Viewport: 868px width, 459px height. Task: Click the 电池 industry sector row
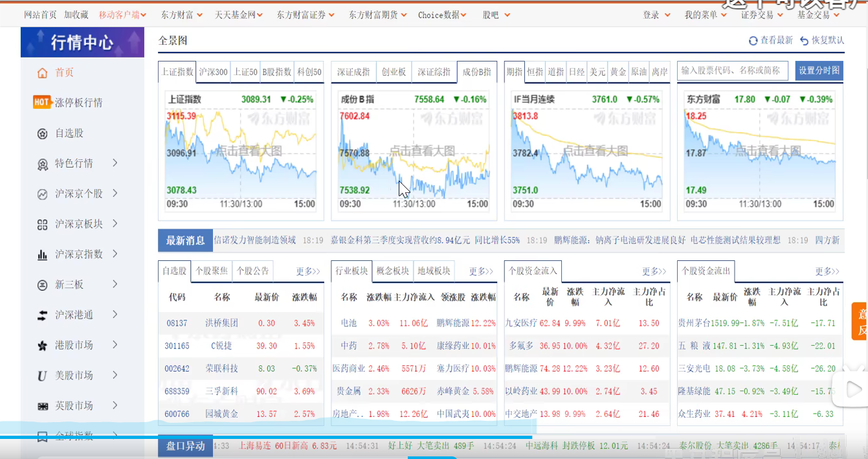pos(414,323)
